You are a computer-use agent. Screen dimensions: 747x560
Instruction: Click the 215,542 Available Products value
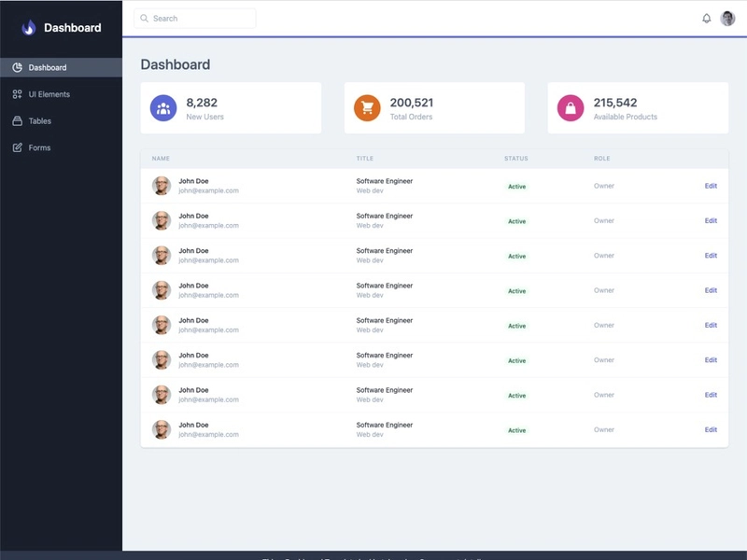tap(615, 103)
